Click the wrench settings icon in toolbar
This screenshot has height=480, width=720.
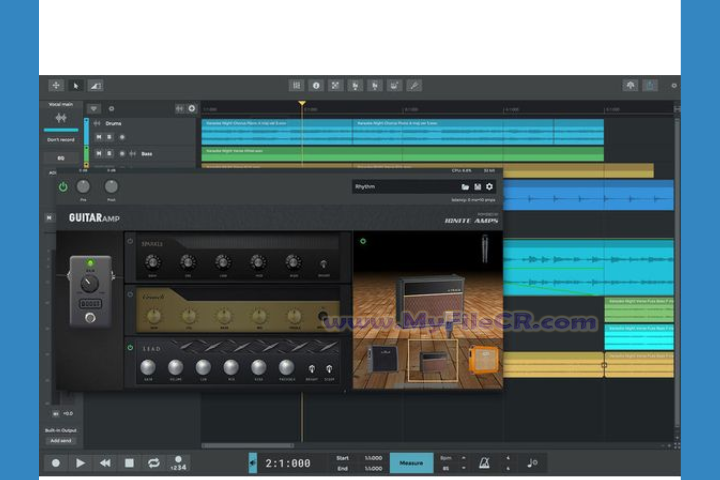tap(414, 85)
